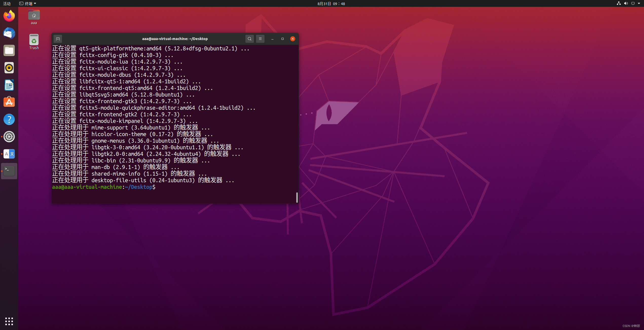Open a new terminal tab
The height and width of the screenshot is (330, 644).
pyautogui.click(x=58, y=39)
